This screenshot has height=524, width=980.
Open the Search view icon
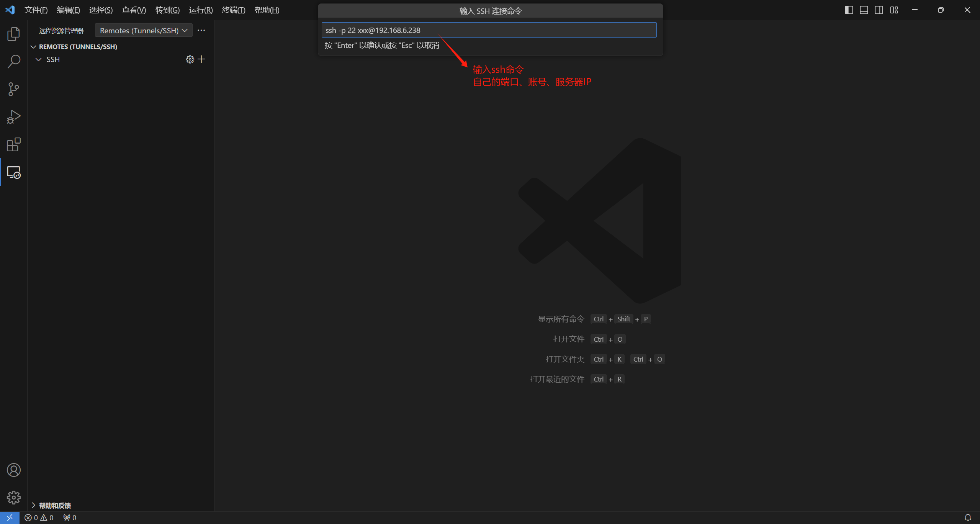pyautogui.click(x=13, y=62)
